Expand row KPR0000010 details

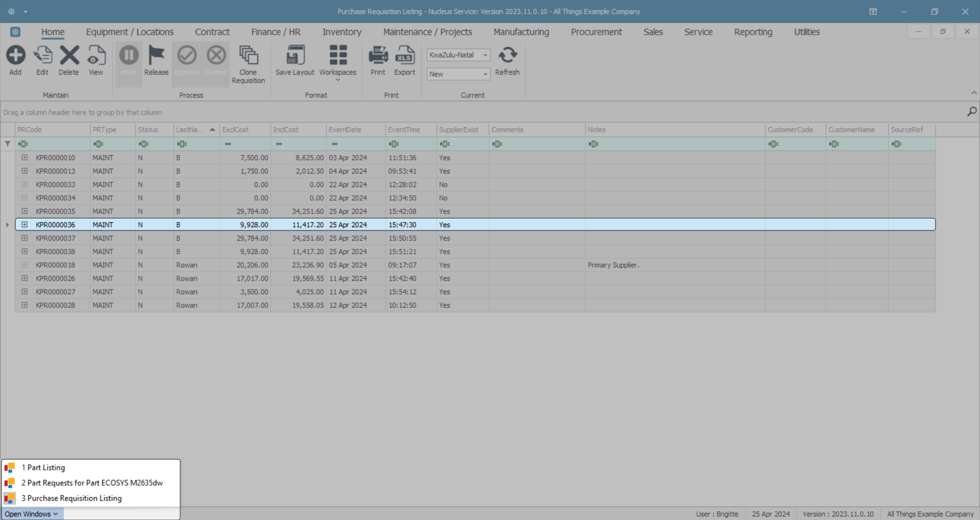pyautogui.click(x=24, y=158)
